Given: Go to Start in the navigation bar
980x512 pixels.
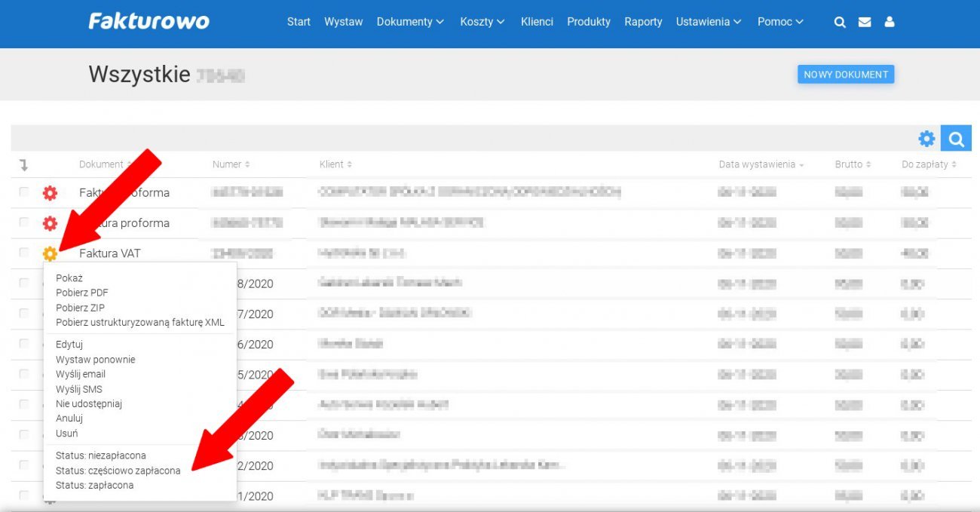Looking at the screenshot, I should pyautogui.click(x=299, y=22).
